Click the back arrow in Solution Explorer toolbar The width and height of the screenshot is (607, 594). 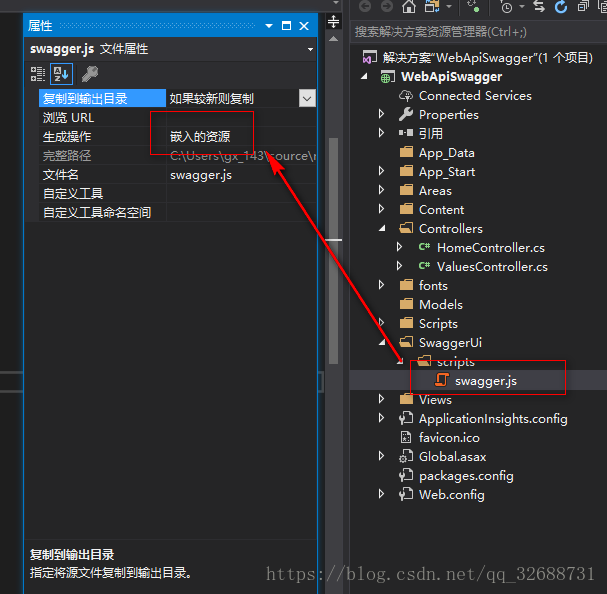click(365, 7)
